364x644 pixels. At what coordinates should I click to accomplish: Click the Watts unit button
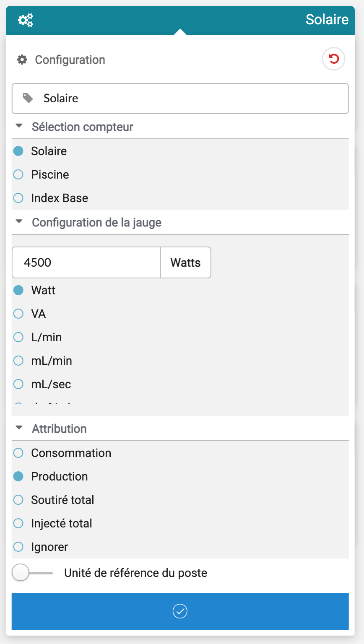point(185,262)
